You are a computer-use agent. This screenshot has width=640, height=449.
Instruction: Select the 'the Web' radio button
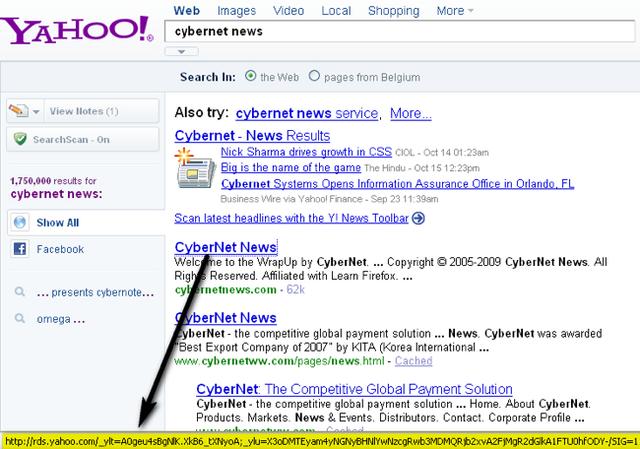pyautogui.click(x=251, y=76)
